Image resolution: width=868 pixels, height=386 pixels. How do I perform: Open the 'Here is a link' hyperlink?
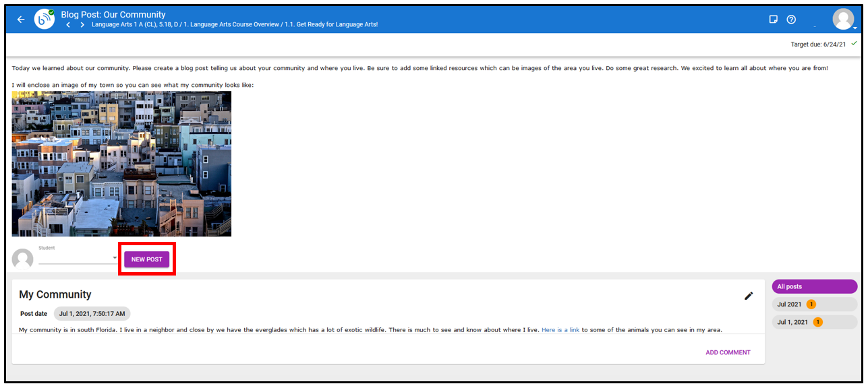click(560, 330)
